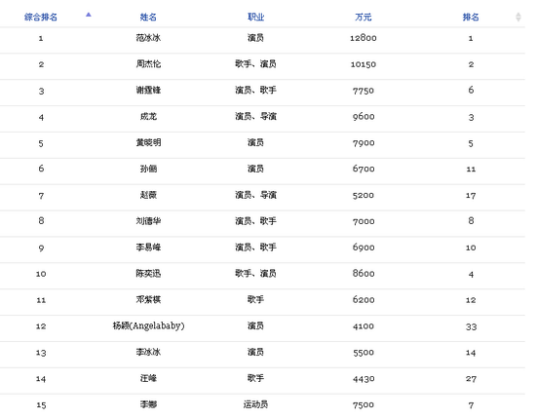Click the income value 9600
Viewport: 536px width, 419px height.
[x=363, y=117]
